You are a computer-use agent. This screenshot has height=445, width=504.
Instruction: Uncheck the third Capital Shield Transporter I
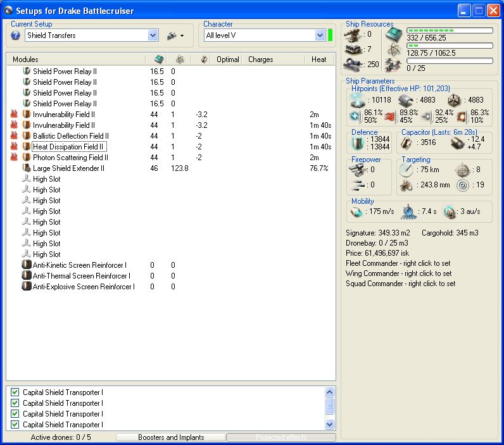15,413
